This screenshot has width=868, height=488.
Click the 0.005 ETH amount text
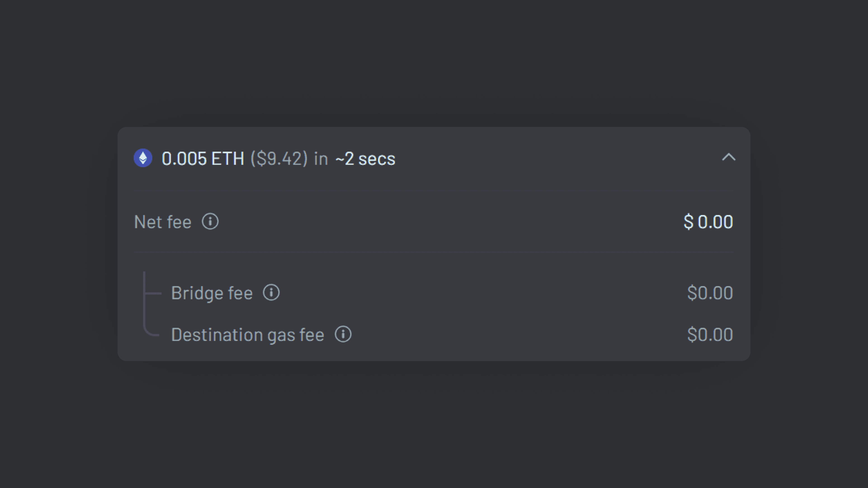[x=203, y=159]
